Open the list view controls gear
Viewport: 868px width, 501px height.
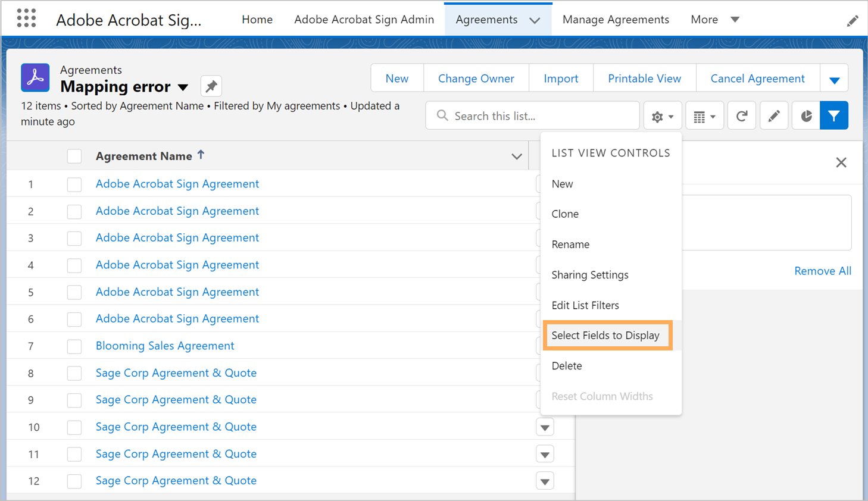point(662,116)
